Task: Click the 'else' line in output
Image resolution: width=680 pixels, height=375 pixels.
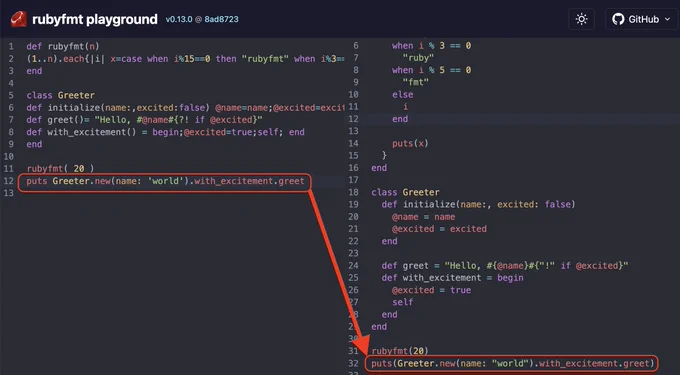Action: pyautogui.click(x=402, y=95)
